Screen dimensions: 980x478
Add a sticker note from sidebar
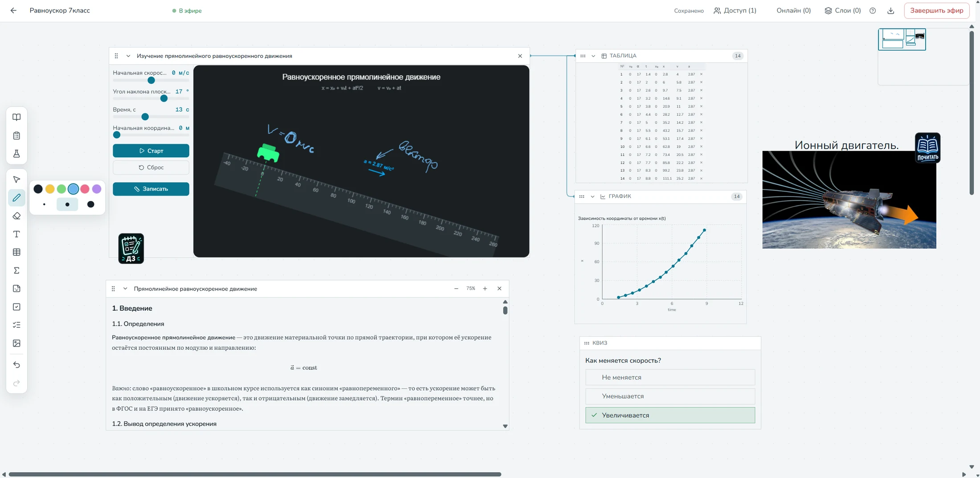(16, 289)
